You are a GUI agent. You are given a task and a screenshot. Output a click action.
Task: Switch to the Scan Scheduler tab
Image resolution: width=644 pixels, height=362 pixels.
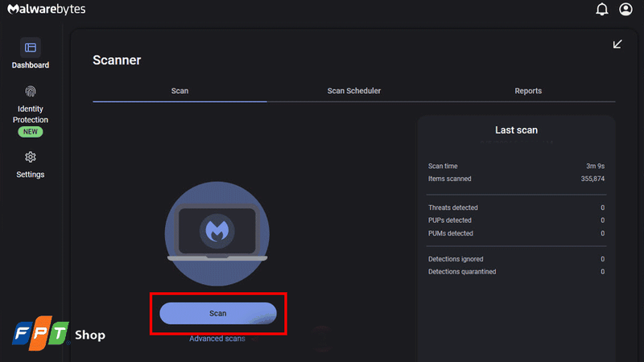(x=353, y=91)
